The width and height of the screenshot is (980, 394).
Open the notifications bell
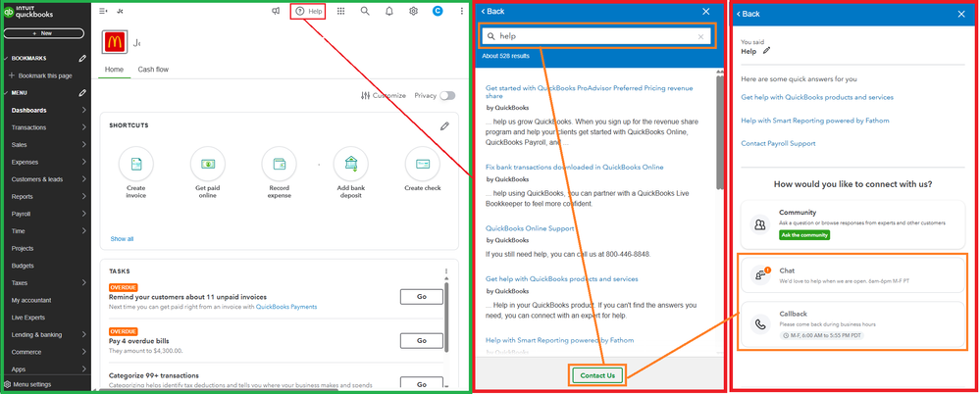(389, 11)
